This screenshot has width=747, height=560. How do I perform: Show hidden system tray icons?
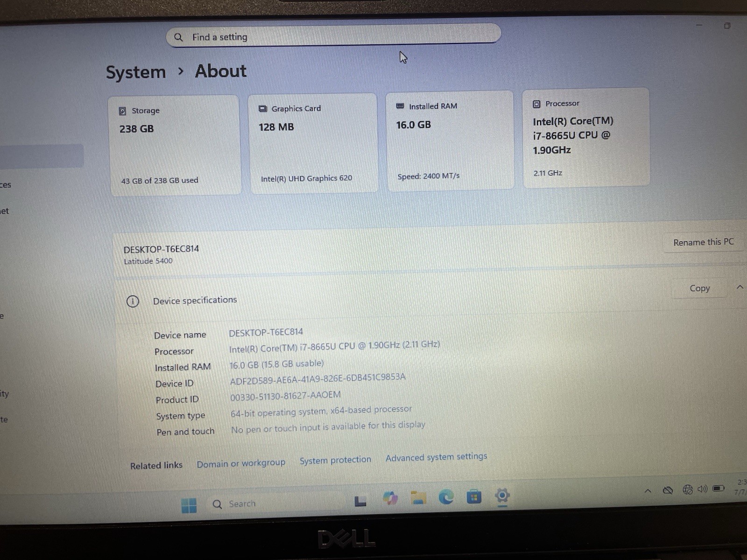click(648, 491)
